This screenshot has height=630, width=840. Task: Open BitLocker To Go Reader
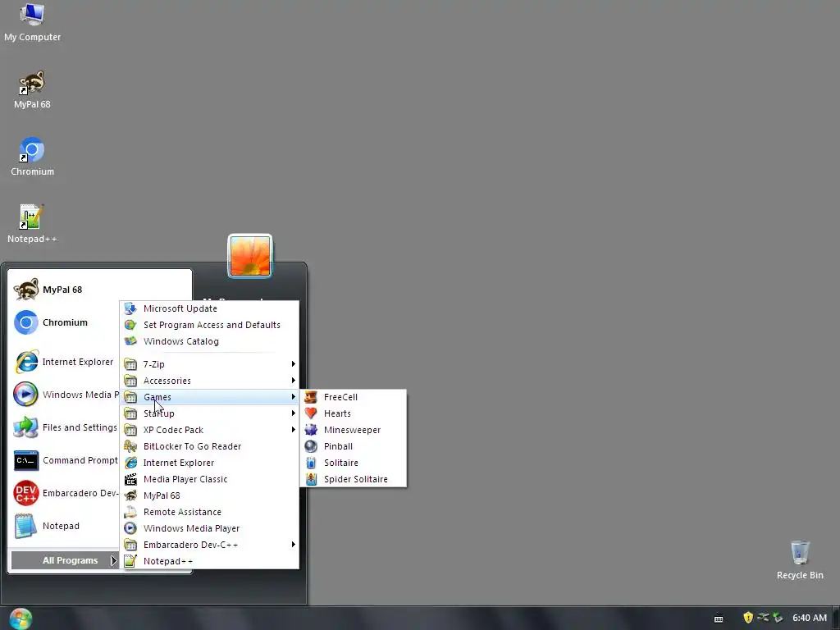[x=209, y=446]
